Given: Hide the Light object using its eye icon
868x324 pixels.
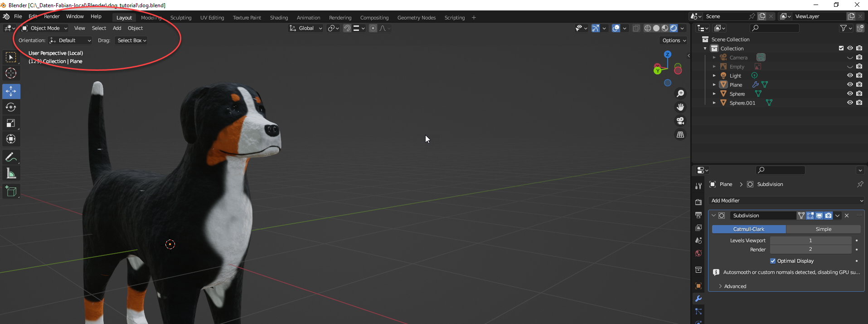Looking at the screenshot, I should (x=850, y=75).
